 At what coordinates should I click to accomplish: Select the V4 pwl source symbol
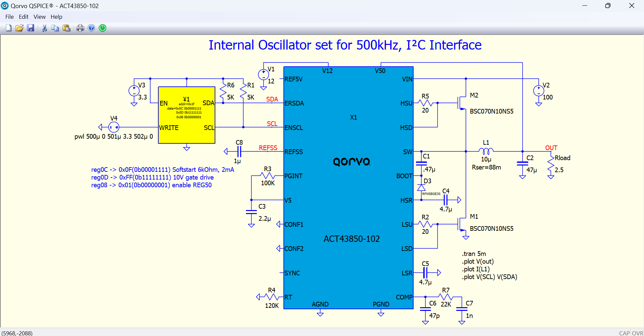tap(114, 127)
